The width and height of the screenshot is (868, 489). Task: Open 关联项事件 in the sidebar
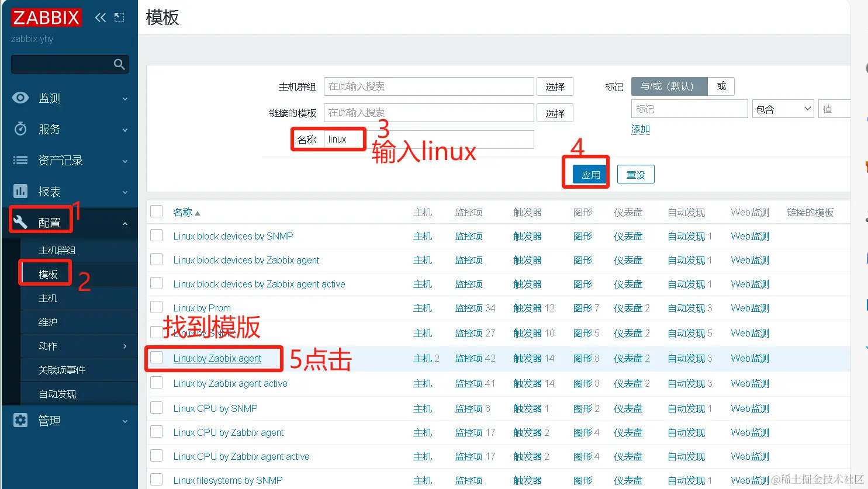click(x=62, y=370)
